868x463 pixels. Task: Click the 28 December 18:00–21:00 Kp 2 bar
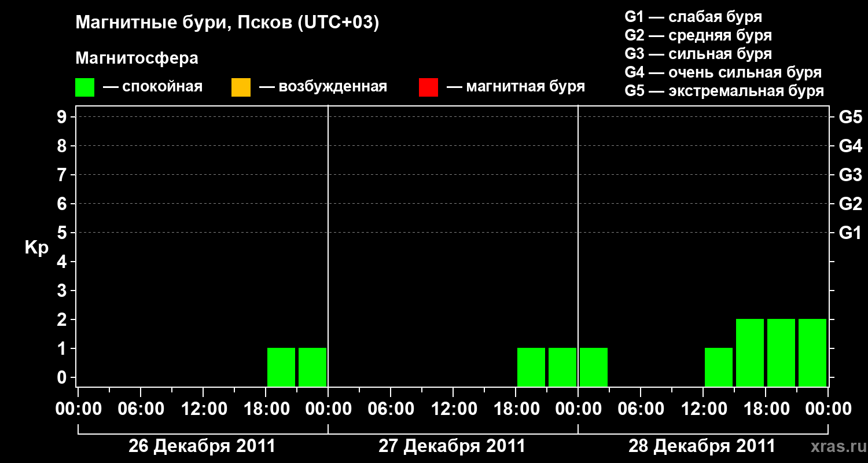pos(781,352)
